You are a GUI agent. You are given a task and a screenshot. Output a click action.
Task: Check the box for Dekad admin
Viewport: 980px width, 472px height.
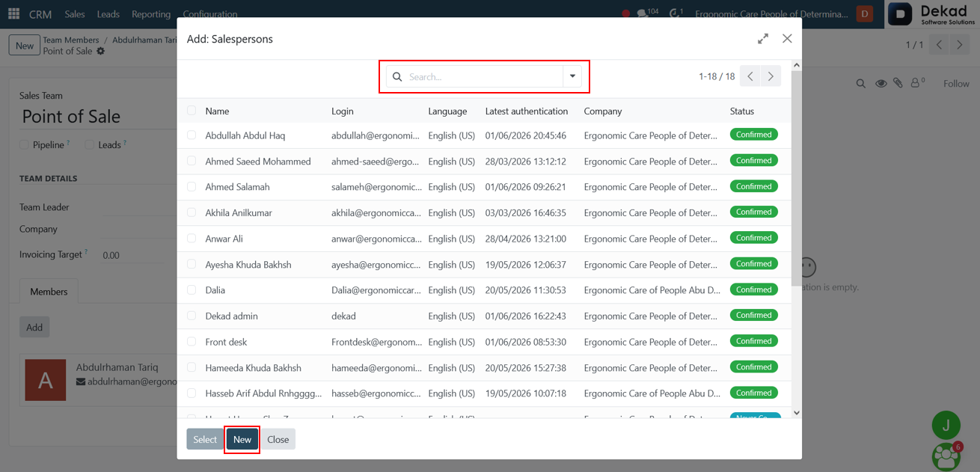tap(192, 316)
